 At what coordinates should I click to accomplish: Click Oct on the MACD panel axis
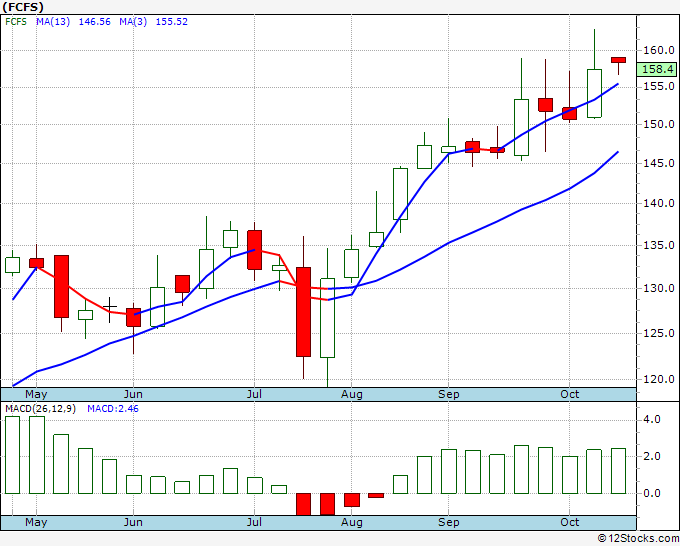[x=569, y=522]
